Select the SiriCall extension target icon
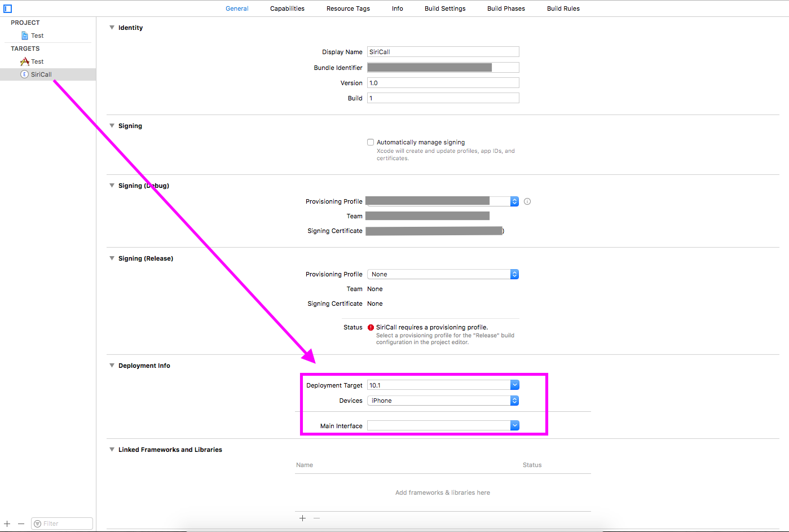Viewport: 789px width, 532px height. coord(24,74)
